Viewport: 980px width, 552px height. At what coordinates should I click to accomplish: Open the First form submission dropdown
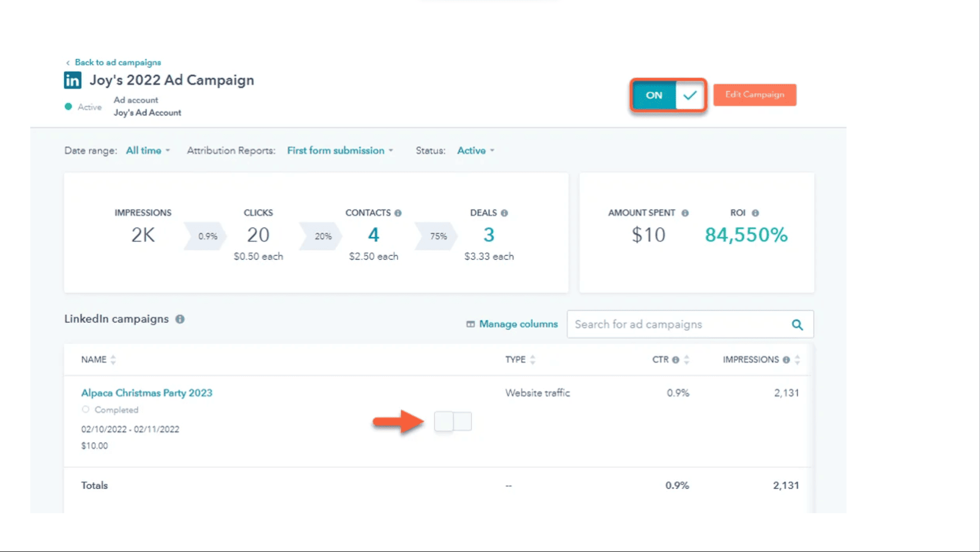[340, 150]
